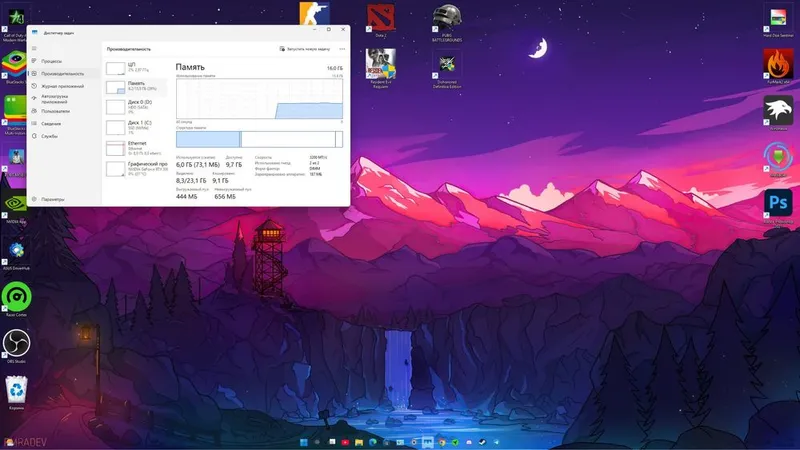Open Razer Cortex desktop shortcut

(16, 299)
